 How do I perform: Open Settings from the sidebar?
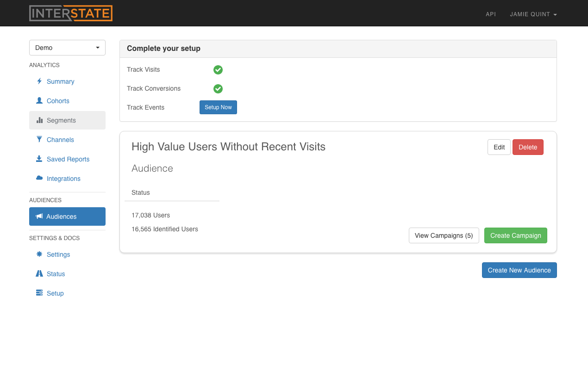pos(67,254)
